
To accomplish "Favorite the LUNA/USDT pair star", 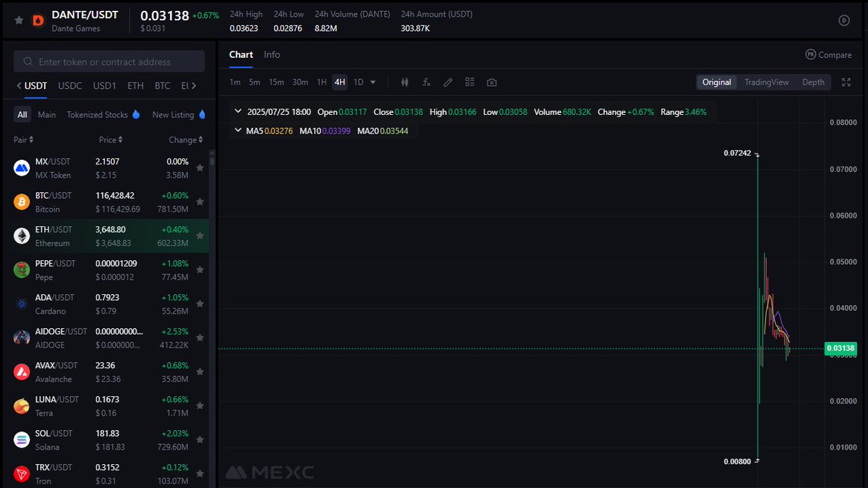I will [x=200, y=406].
